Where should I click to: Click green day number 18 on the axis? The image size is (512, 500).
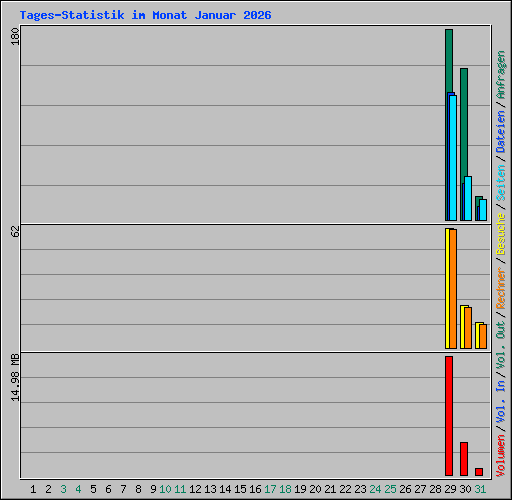285,489
